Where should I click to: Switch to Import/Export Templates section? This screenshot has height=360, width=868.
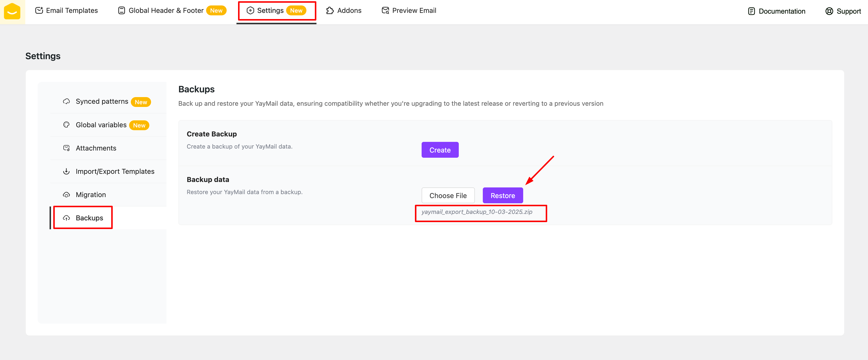coord(115,171)
